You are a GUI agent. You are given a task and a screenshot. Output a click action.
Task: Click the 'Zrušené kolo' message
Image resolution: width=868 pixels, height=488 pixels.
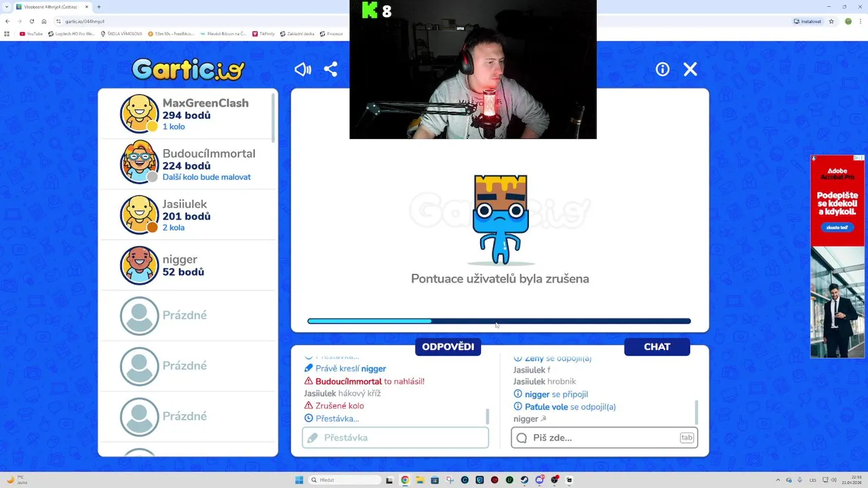(x=334, y=406)
